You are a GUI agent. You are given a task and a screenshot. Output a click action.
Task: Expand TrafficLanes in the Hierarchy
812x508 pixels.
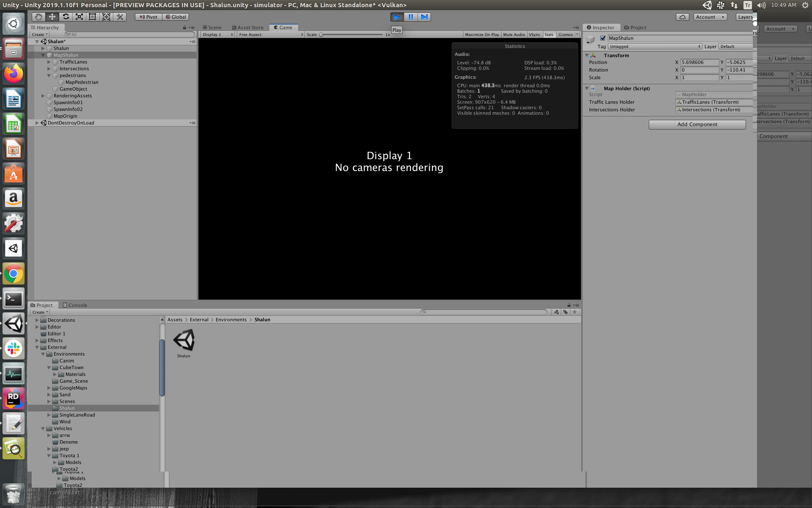49,62
